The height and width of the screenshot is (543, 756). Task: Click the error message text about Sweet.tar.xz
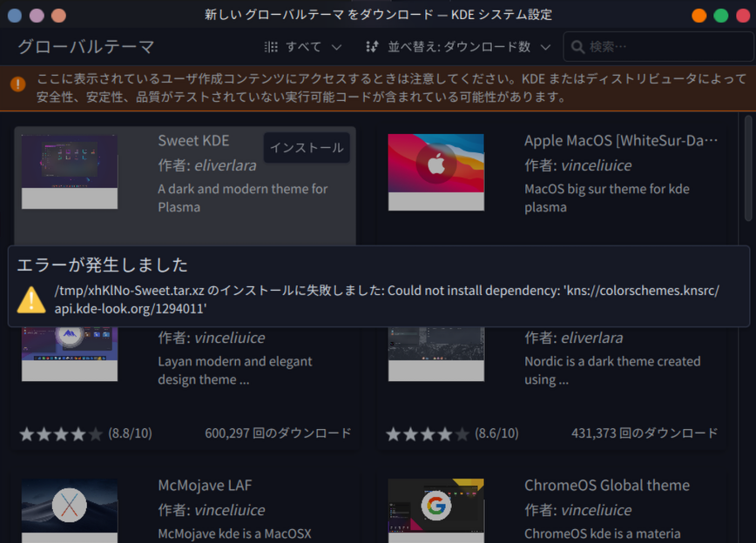click(x=387, y=299)
